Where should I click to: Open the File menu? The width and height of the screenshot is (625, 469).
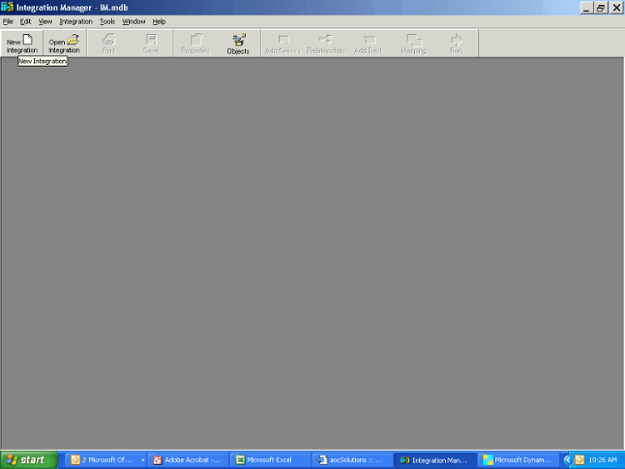pyautogui.click(x=8, y=21)
